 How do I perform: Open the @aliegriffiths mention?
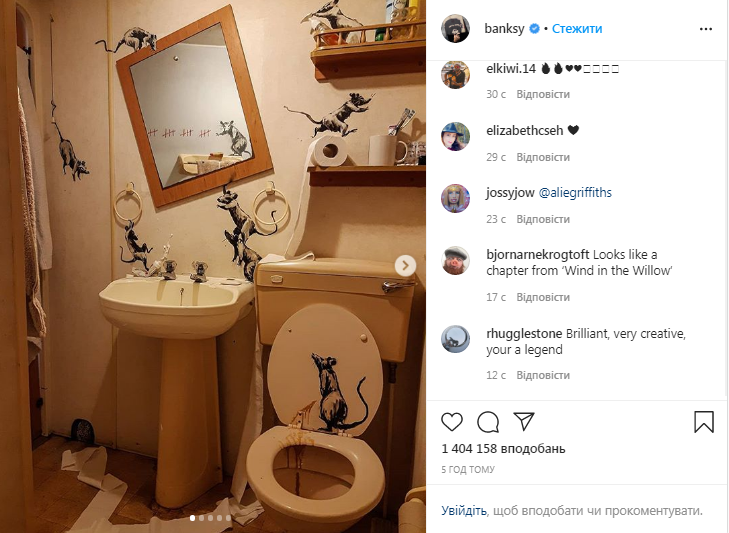575,193
